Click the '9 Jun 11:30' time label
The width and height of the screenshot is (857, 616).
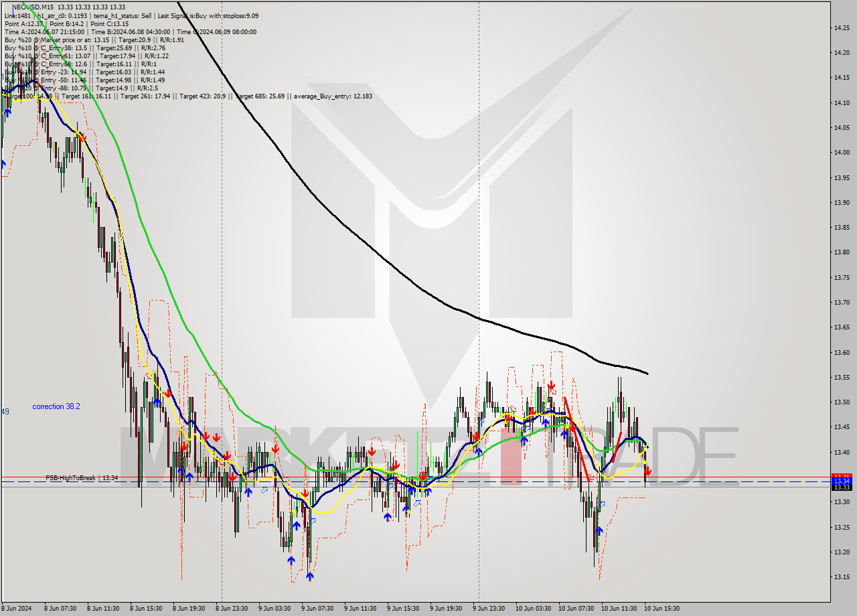pos(361,609)
